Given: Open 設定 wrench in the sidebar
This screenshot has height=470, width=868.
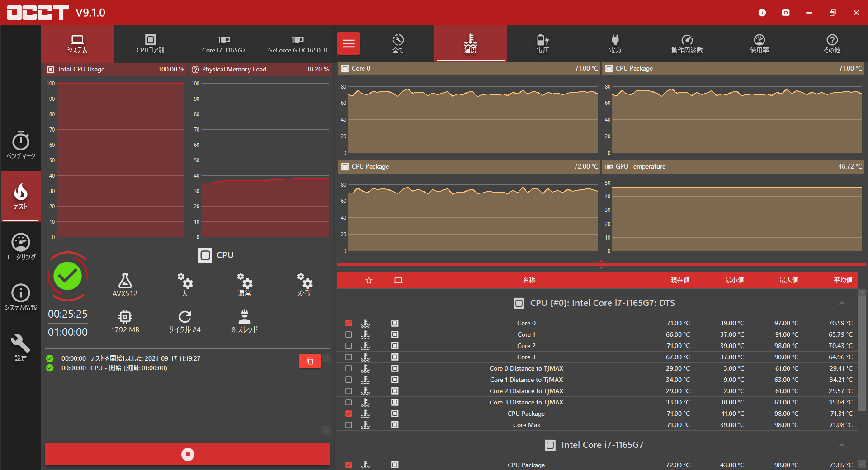Looking at the screenshot, I should [21, 348].
